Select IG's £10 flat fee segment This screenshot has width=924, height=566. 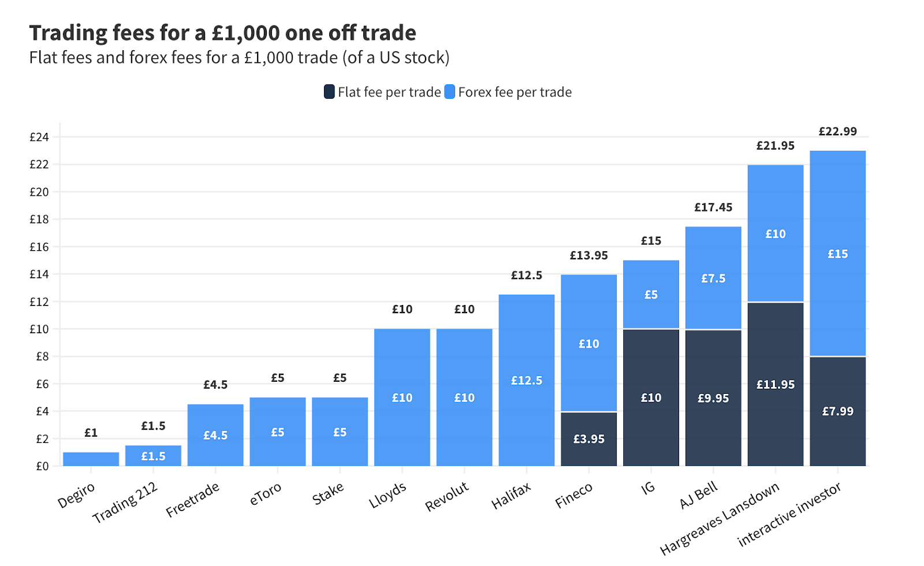(651, 397)
